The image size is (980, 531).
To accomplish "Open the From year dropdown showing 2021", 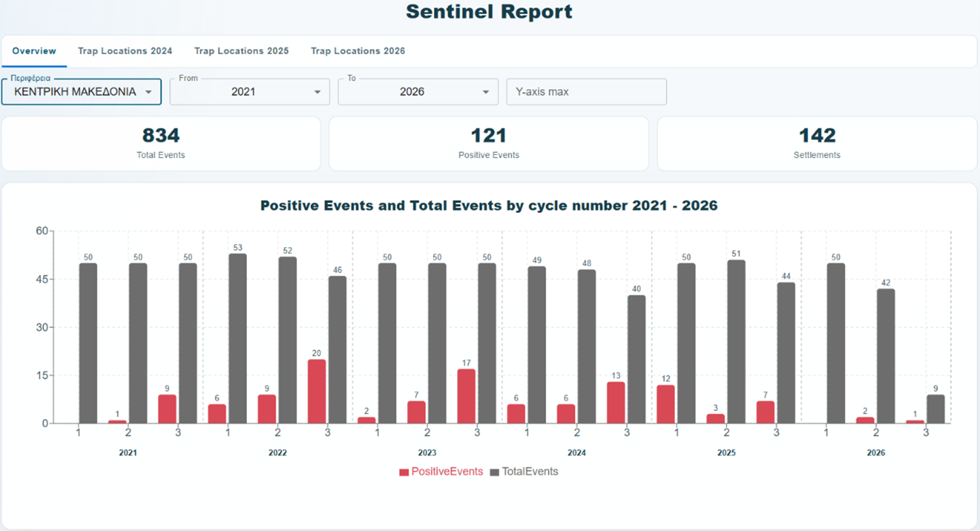I will click(250, 92).
